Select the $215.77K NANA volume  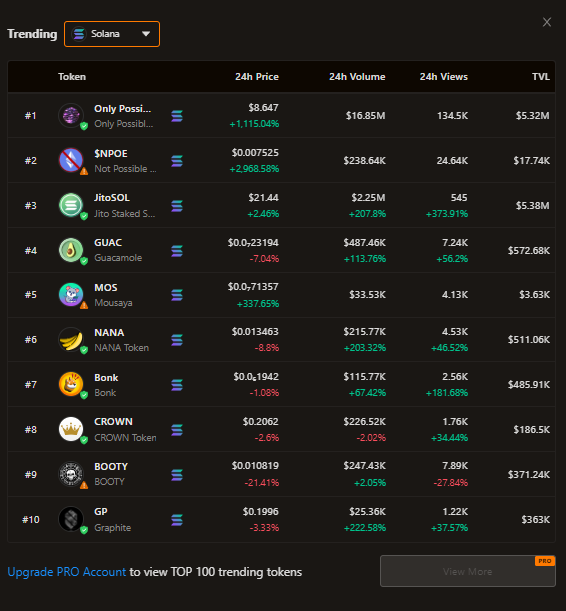[x=364, y=332]
